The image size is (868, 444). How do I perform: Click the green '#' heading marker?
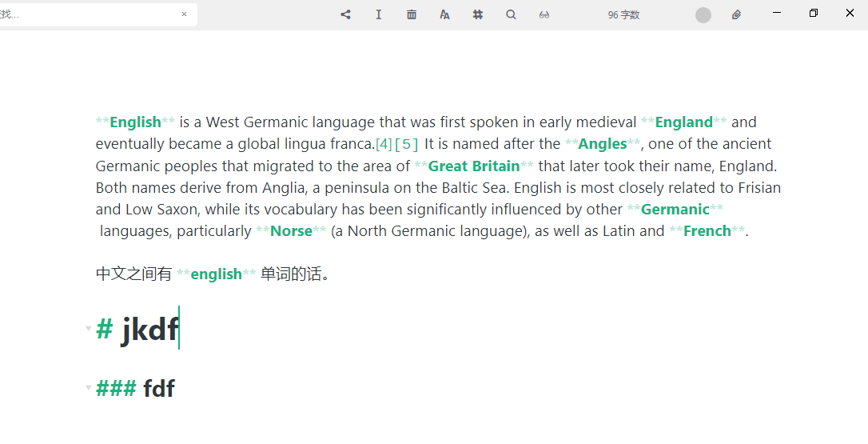tap(104, 329)
